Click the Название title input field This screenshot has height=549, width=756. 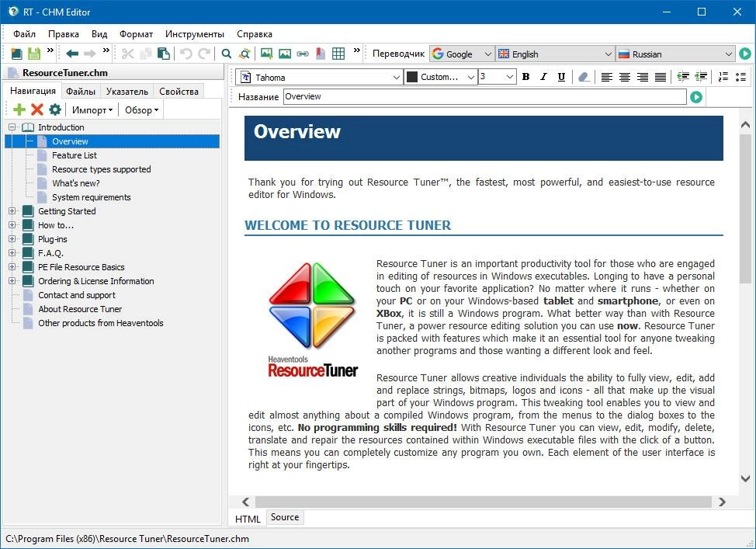click(484, 96)
